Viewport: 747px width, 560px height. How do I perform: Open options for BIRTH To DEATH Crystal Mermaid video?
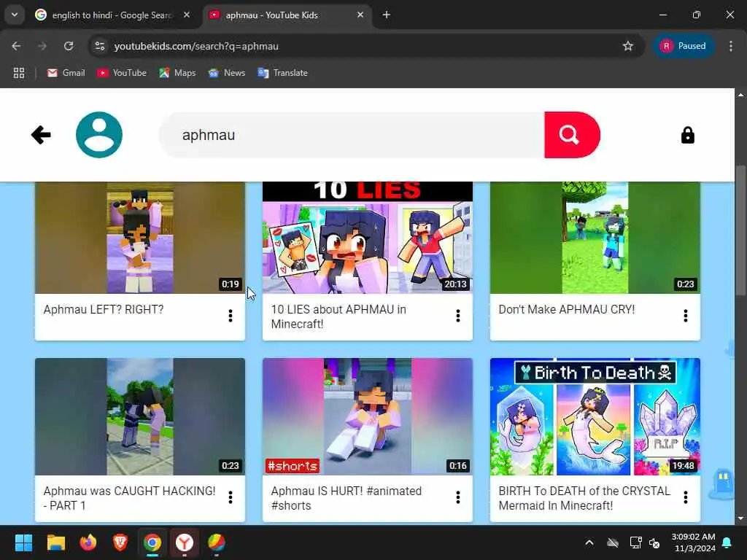pyautogui.click(x=686, y=497)
